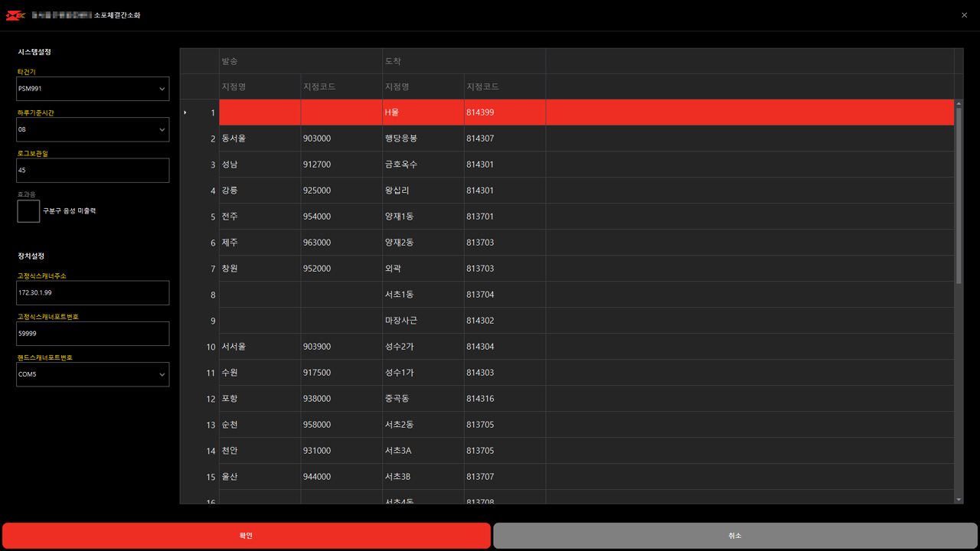Click the 발송 group column header
The width and height of the screenshot is (980, 551).
coord(301,61)
